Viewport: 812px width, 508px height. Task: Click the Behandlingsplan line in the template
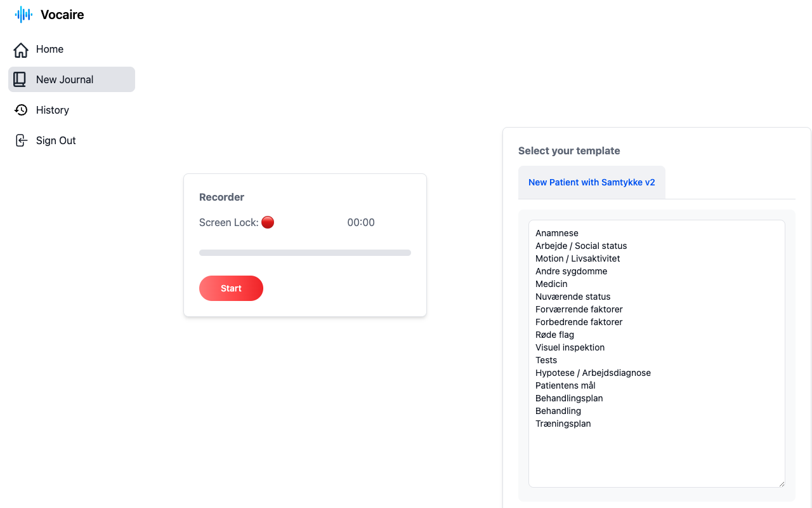tap(569, 398)
